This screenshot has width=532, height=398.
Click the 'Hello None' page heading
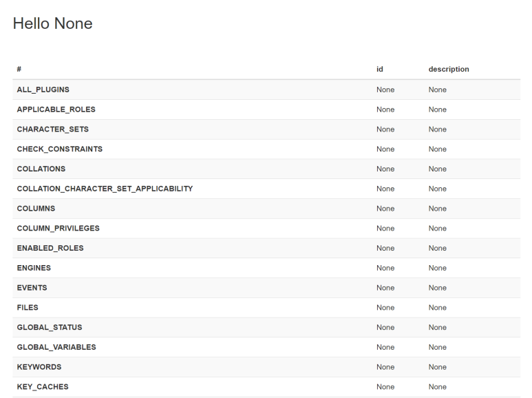click(52, 23)
